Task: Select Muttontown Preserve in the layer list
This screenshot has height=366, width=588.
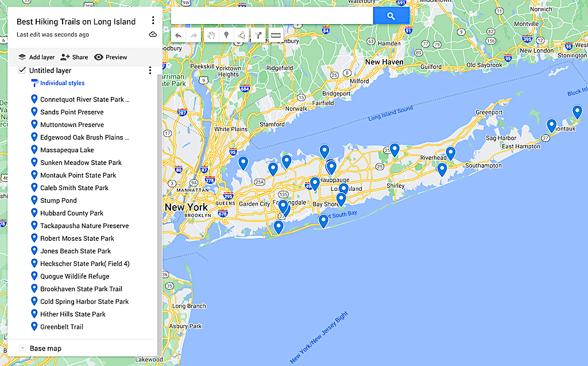Action: click(72, 125)
